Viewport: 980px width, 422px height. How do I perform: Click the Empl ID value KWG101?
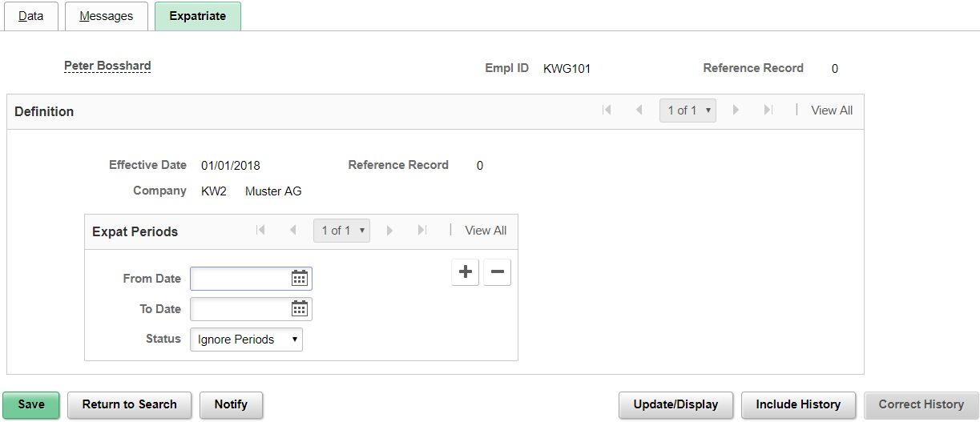(x=567, y=69)
